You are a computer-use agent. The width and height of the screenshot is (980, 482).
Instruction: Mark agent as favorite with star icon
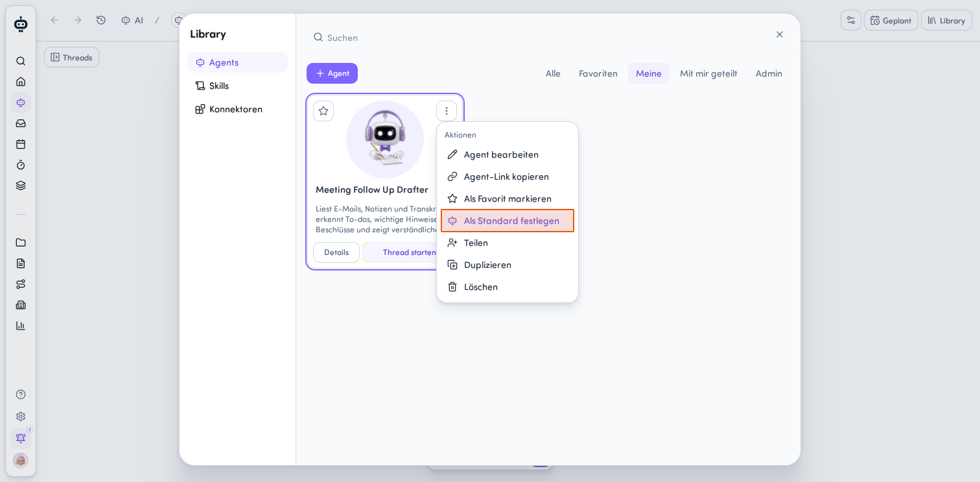coord(323,111)
